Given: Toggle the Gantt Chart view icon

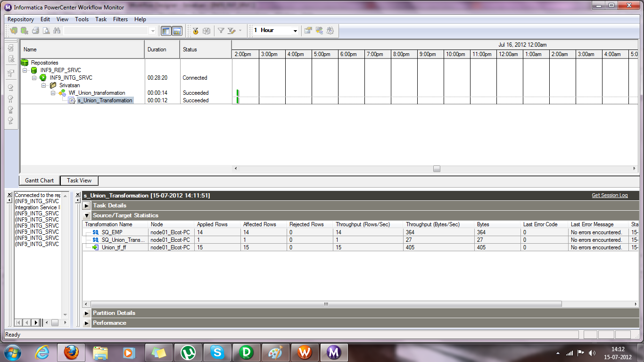Looking at the screenshot, I should point(165,30).
